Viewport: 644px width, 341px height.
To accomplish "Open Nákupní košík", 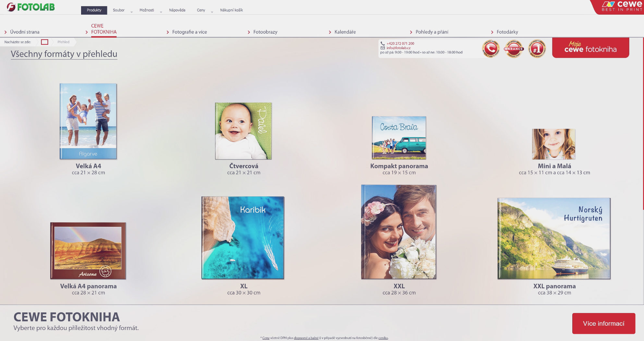I will [x=231, y=10].
